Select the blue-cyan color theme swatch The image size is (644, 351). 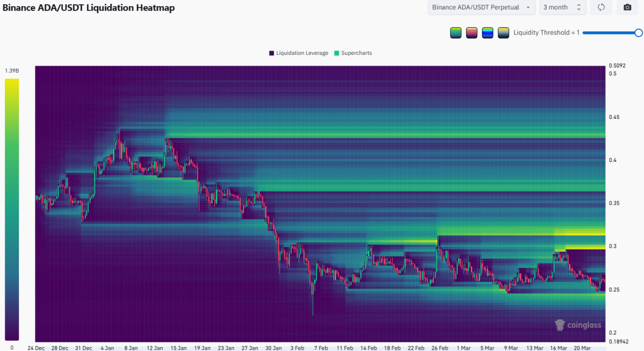[x=487, y=33]
